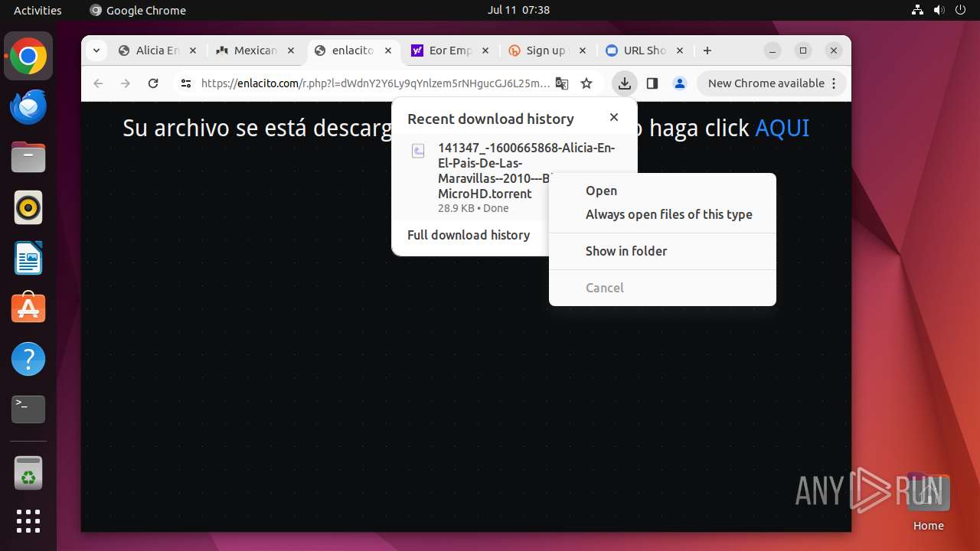Go forward to the next page

[126, 83]
